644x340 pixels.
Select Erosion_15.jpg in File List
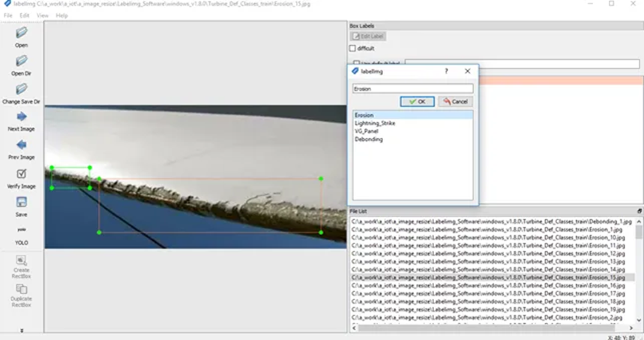(492, 278)
